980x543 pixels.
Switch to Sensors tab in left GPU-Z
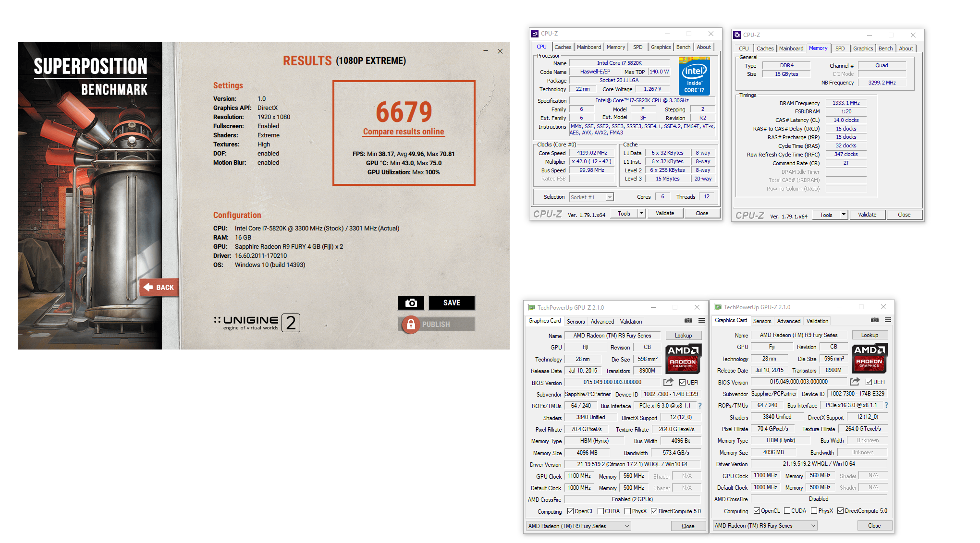point(576,322)
